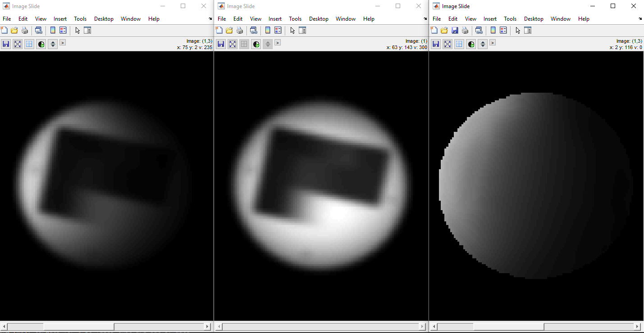The width and height of the screenshot is (644, 333).
Task: Toggle auto contrast in the middle window
Action: coord(256,44)
